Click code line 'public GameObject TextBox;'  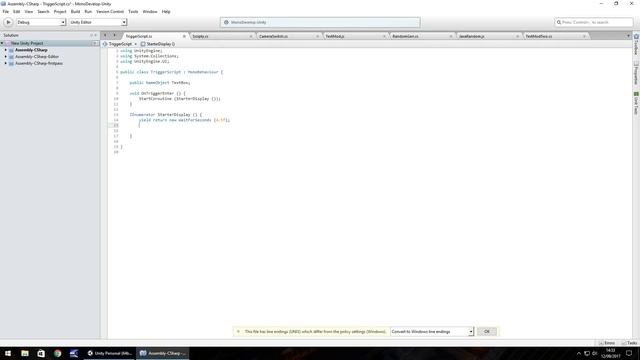160,83
